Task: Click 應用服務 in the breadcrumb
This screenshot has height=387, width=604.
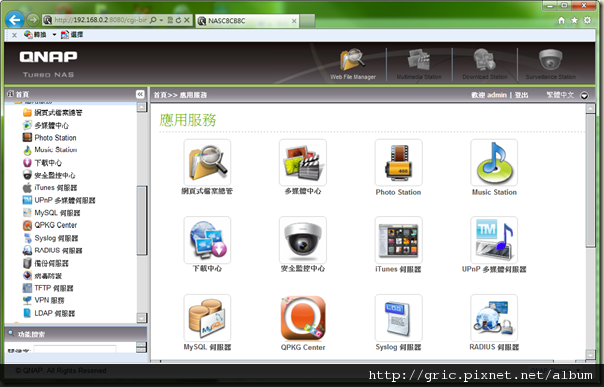Action: coord(193,95)
